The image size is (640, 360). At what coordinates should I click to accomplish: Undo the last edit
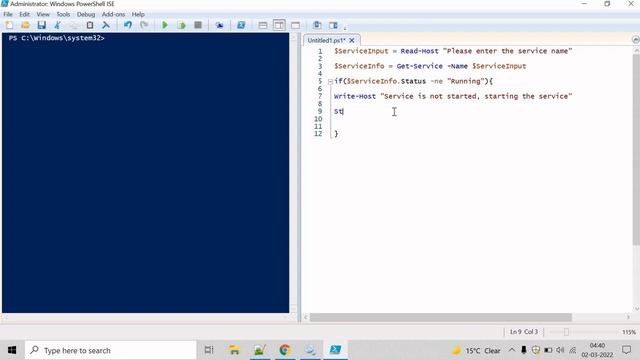click(x=128, y=25)
